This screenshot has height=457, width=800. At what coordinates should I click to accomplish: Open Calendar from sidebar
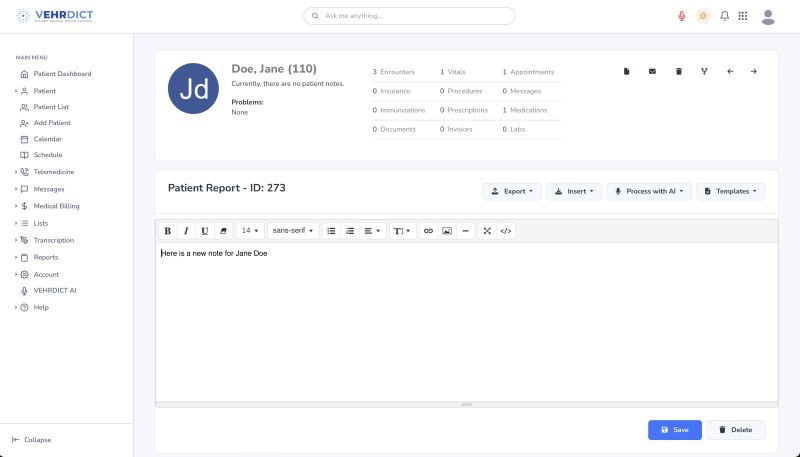point(47,139)
